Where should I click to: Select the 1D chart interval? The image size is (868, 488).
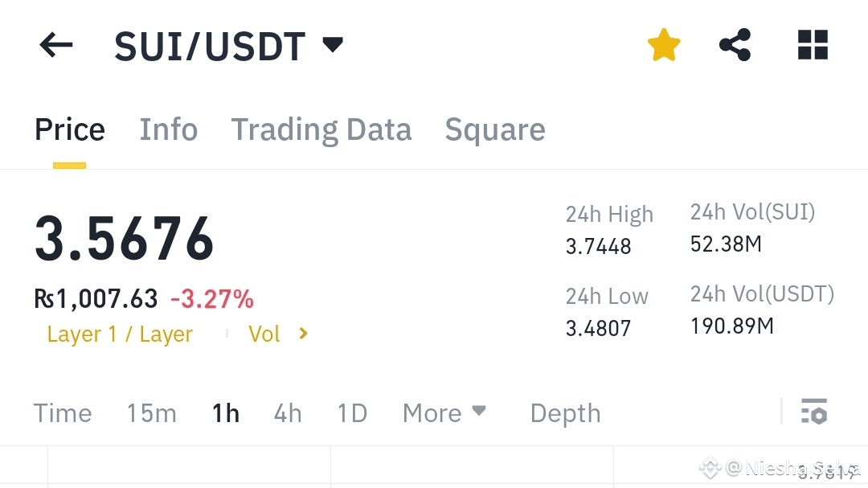pos(353,413)
